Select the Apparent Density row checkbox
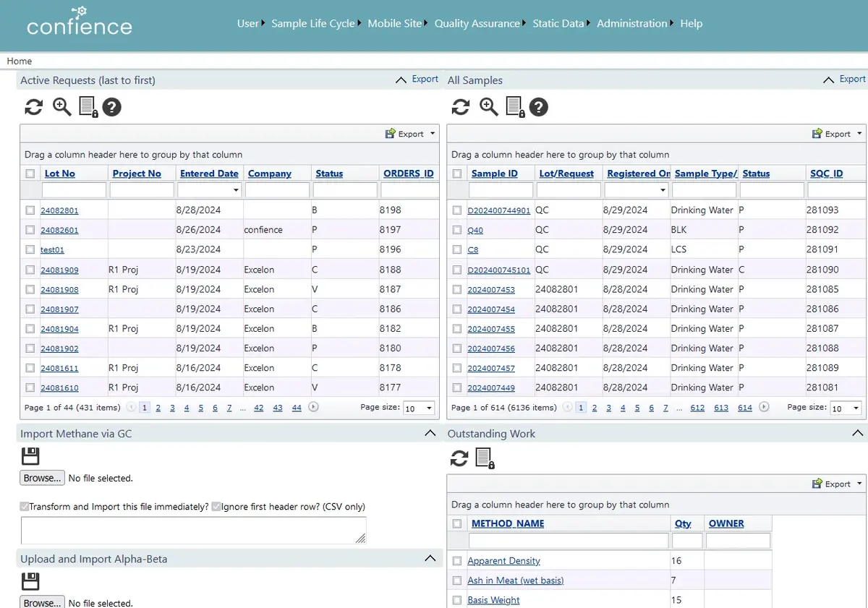Image resolution: width=868 pixels, height=608 pixels. click(456, 561)
